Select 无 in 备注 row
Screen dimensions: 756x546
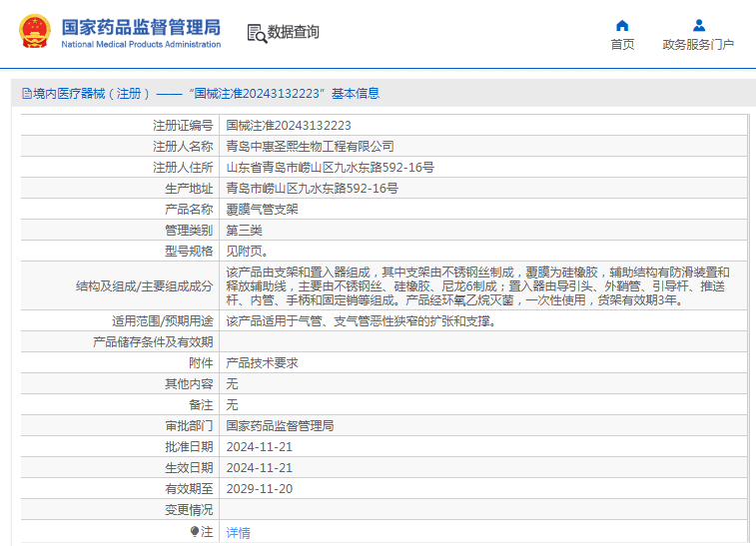[232, 405]
